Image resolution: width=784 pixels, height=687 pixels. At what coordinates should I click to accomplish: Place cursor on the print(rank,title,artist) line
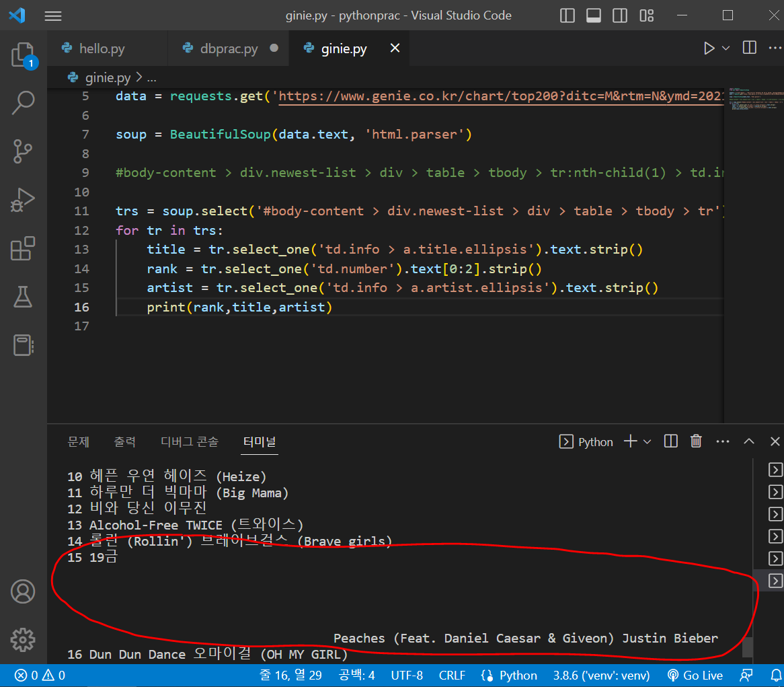tap(239, 308)
